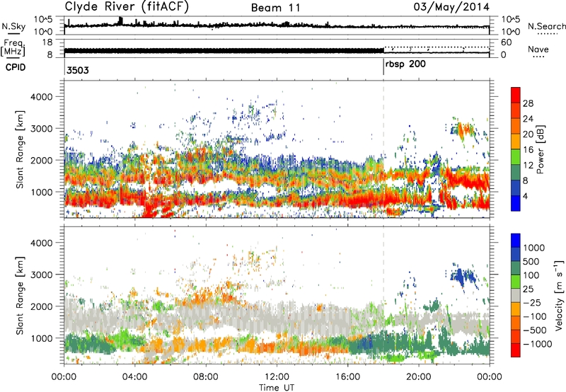Select the 'Freq. [MHz]' axis label

(x=13, y=47)
